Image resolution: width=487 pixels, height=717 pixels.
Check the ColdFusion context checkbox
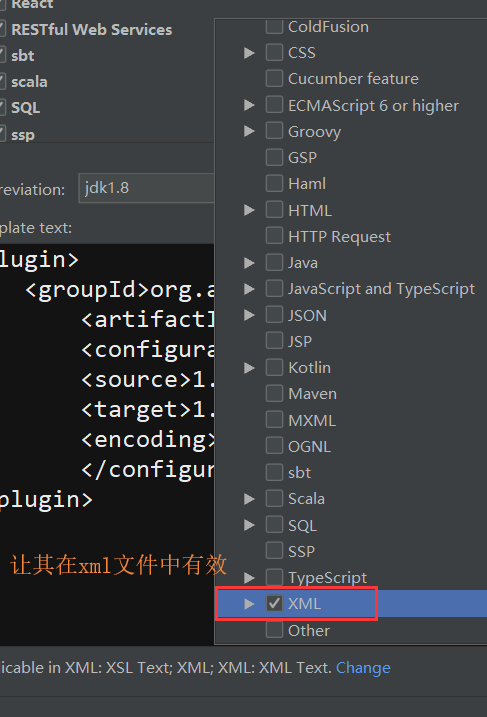pyautogui.click(x=274, y=27)
